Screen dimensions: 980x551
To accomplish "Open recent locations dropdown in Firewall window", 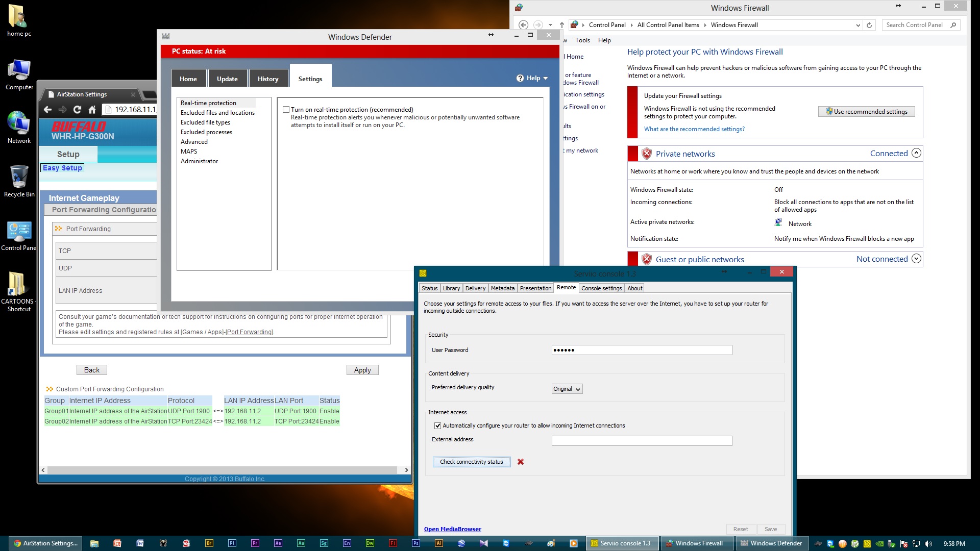I will [550, 25].
